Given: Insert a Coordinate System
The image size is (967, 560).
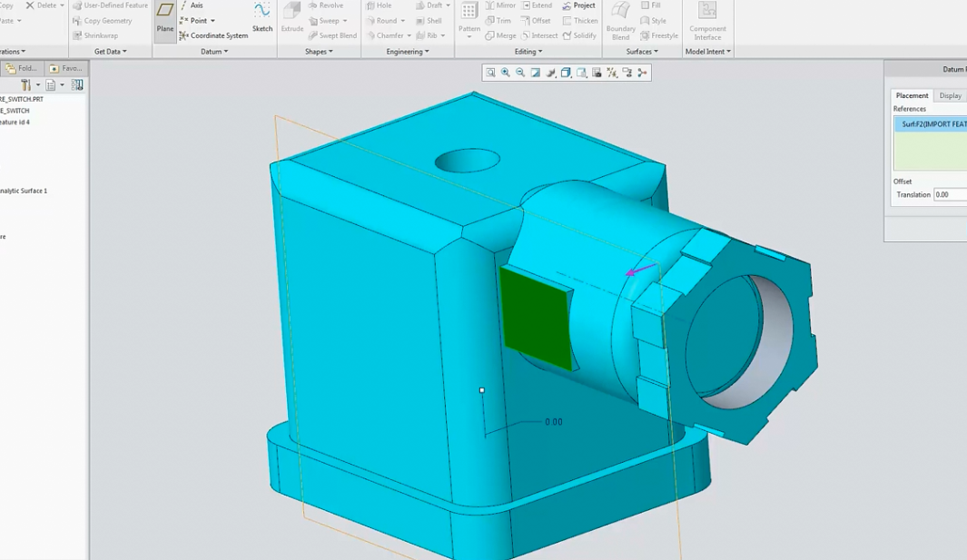Looking at the screenshot, I should [212, 35].
